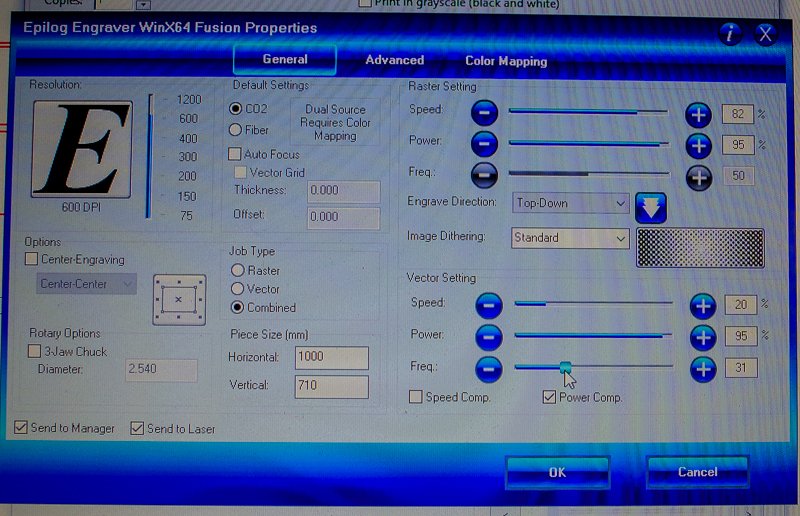Click the Thickness input field
This screenshot has width=800, height=516.
[343, 191]
